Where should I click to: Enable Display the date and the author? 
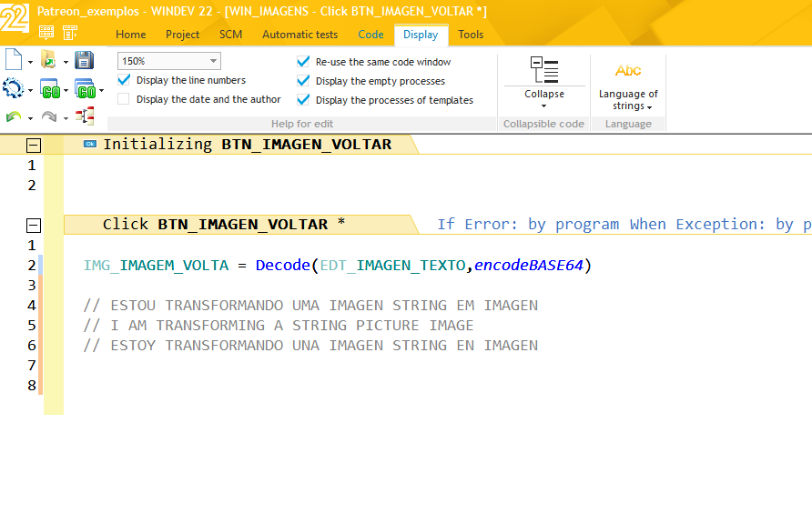pos(126,99)
